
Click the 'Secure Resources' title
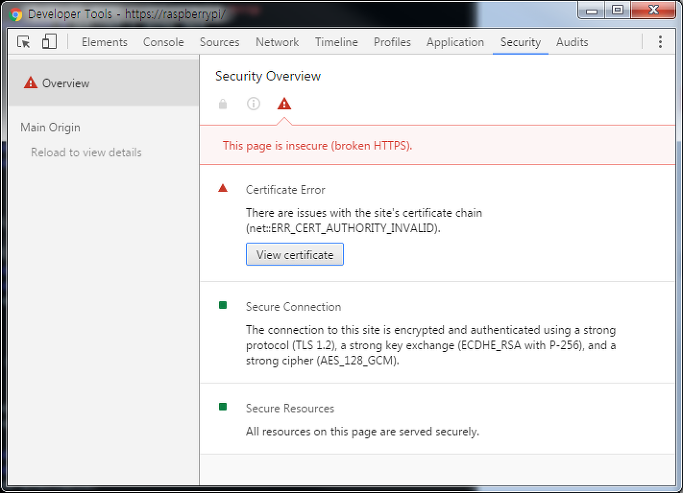tap(290, 409)
